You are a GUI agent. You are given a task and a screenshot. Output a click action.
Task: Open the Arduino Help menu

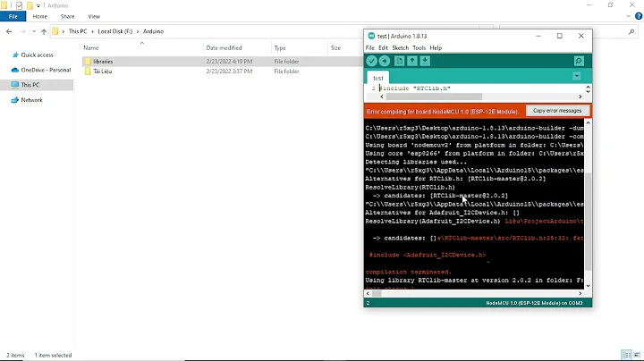(436, 48)
